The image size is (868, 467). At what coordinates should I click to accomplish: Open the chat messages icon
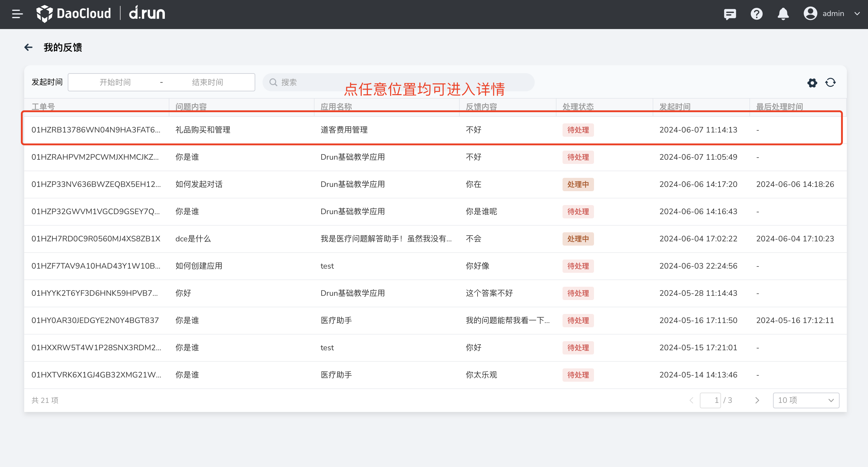pos(730,14)
